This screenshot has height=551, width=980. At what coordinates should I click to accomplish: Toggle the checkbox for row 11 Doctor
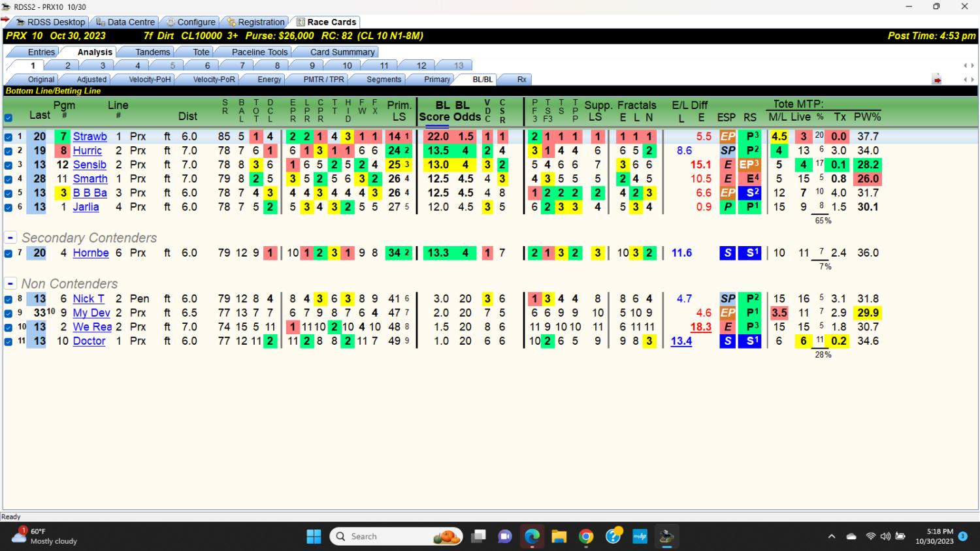(x=8, y=341)
